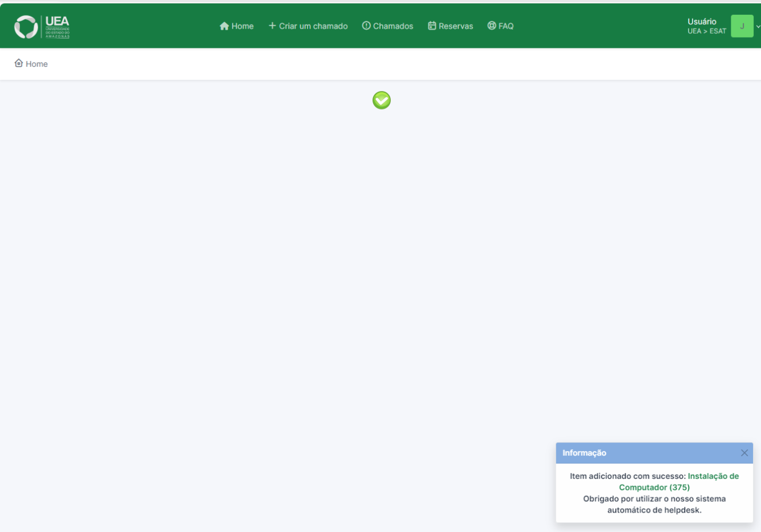Click the Home breadcrumb text
The height and width of the screenshot is (532, 761).
click(x=37, y=64)
